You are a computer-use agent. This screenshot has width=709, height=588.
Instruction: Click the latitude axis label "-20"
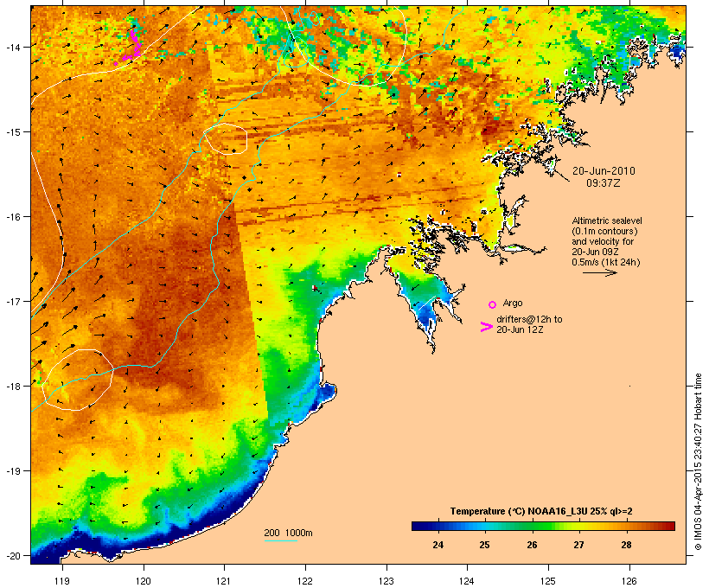[12, 555]
